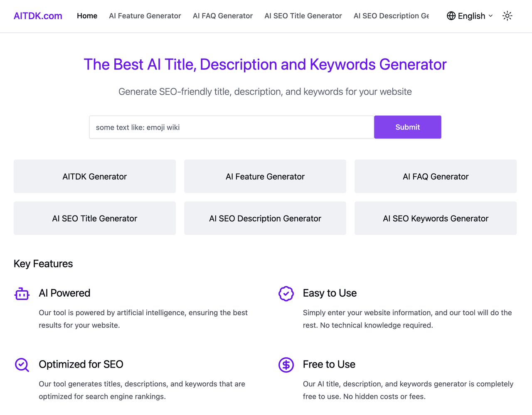
Task: Open the AITDK Generator card
Action: 95,176
